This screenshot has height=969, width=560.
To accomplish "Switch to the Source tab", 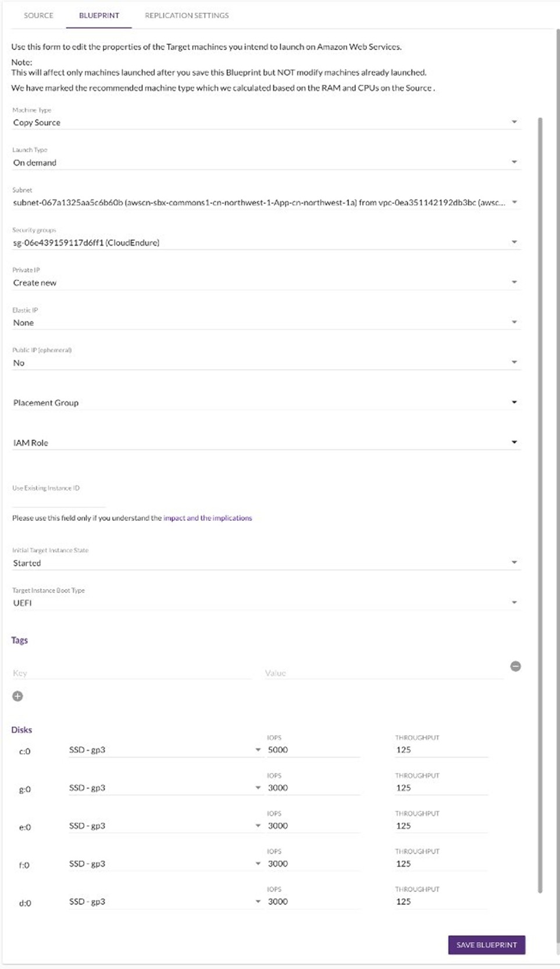I will point(38,15).
